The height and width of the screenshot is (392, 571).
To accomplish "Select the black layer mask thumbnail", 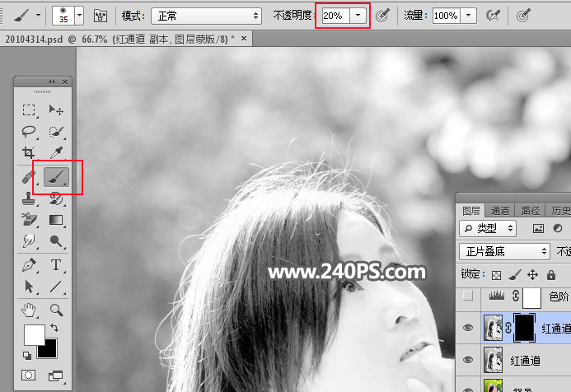I will coord(524,328).
